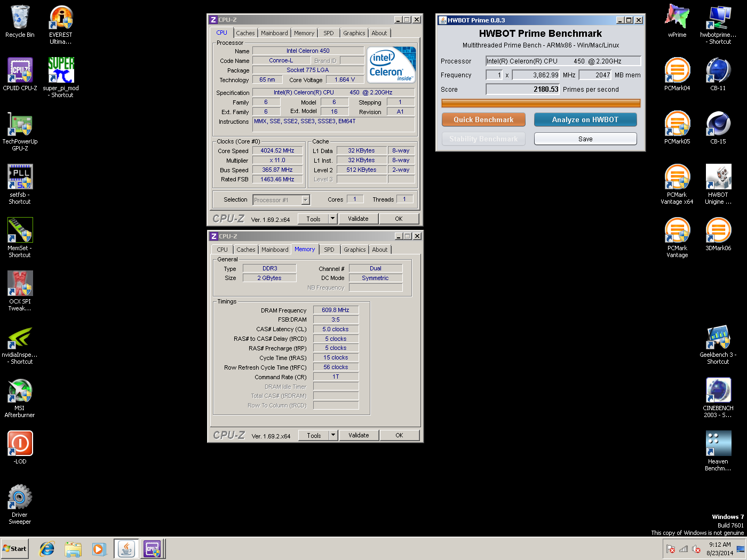Select Memory tab in upper CPU-Z window
The height and width of the screenshot is (560, 747).
point(304,33)
